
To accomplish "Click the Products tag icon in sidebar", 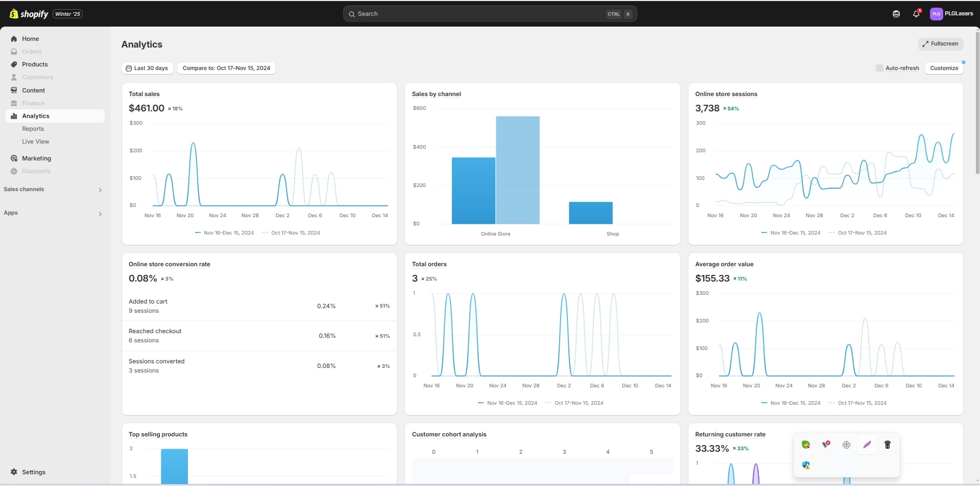I will pos(14,64).
